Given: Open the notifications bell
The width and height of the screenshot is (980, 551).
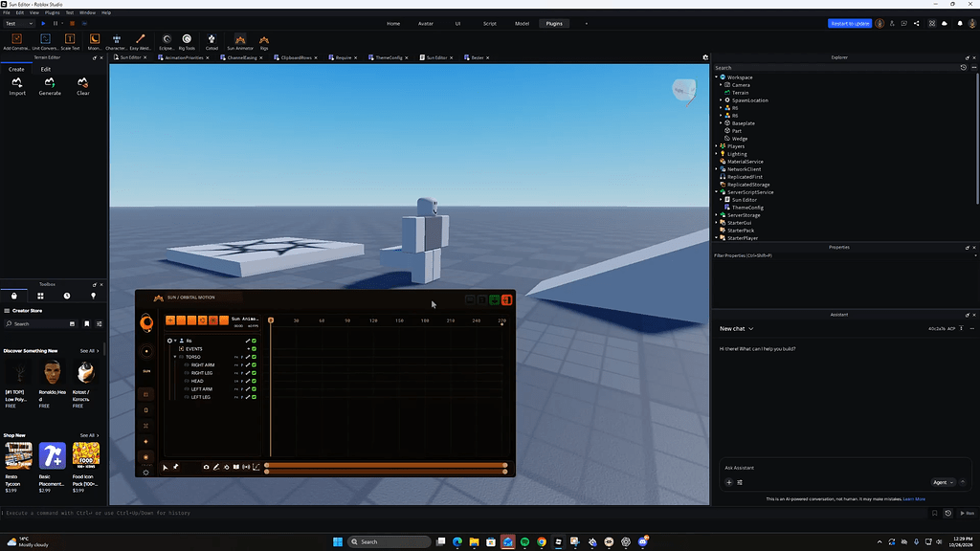Looking at the screenshot, I should (x=960, y=24).
